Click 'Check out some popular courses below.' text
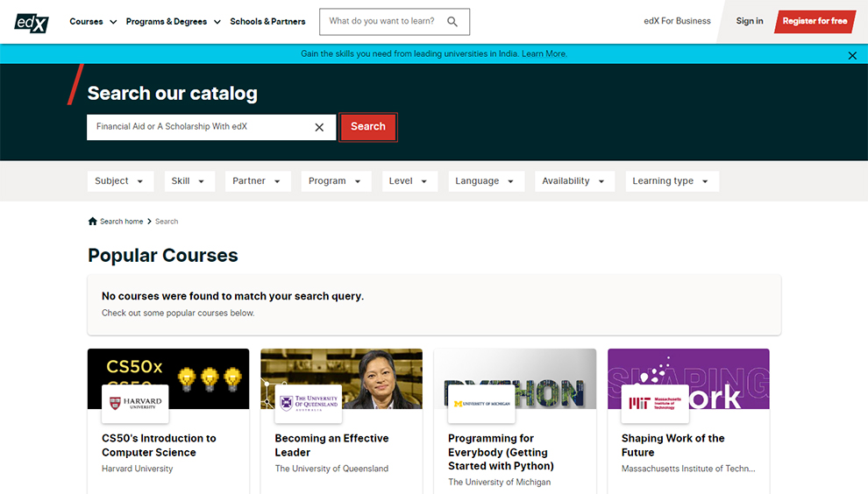 click(178, 313)
